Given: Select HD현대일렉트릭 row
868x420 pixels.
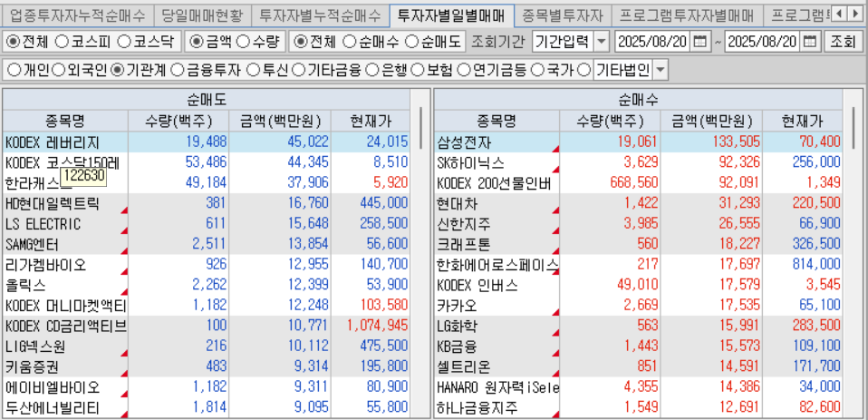Looking at the screenshot, I should (x=207, y=203).
